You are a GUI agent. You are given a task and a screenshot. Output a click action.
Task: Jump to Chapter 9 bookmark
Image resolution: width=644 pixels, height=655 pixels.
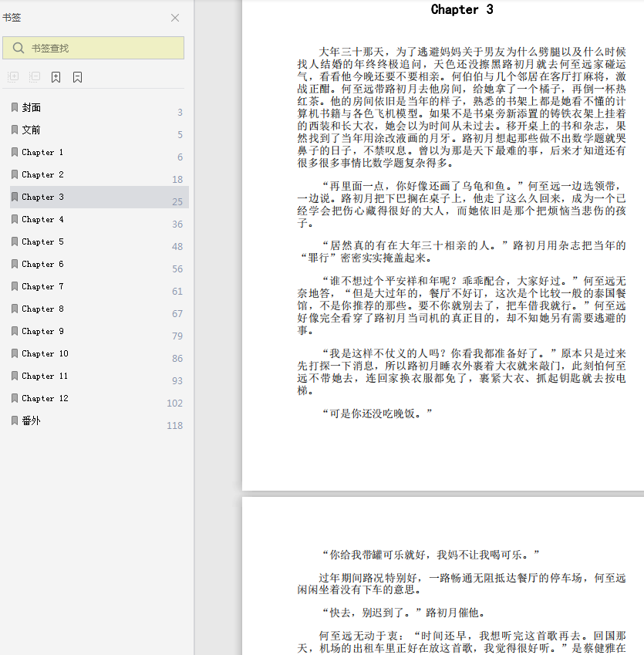(99, 331)
